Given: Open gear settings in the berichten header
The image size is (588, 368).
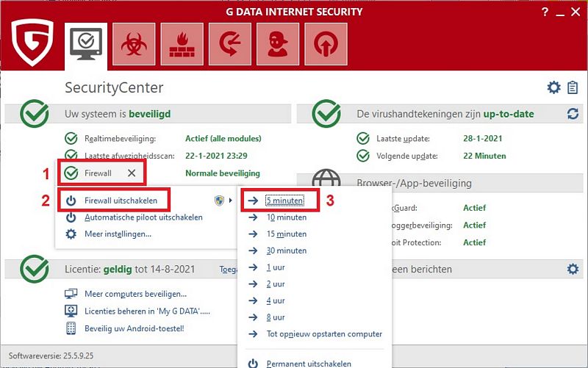Looking at the screenshot, I should click(573, 269).
